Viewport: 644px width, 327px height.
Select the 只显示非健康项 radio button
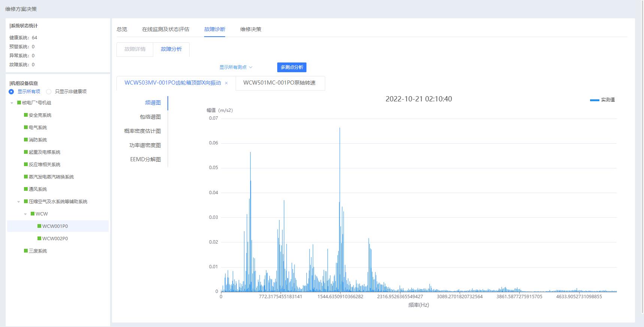point(49,92)
